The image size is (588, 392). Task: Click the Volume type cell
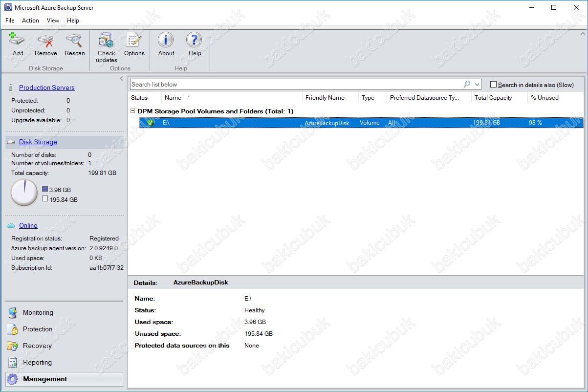(x=370, y=123)
